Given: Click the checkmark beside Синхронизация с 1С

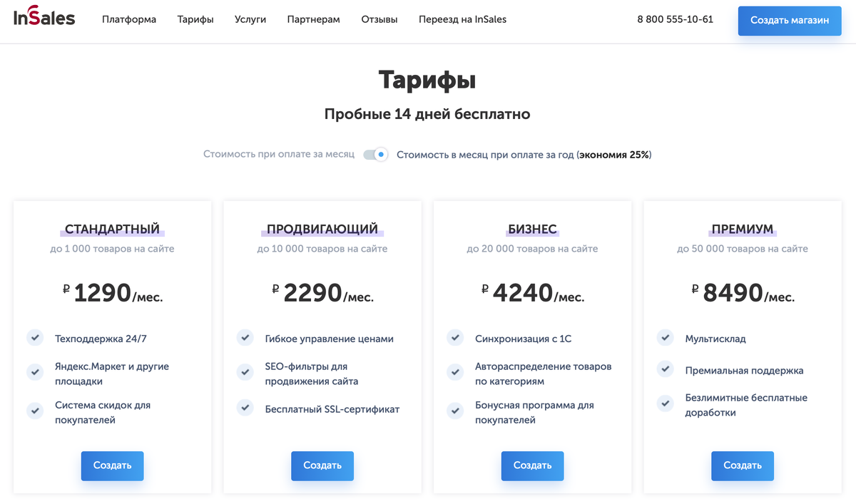Looking at the screenshot, I should [455, 338].
